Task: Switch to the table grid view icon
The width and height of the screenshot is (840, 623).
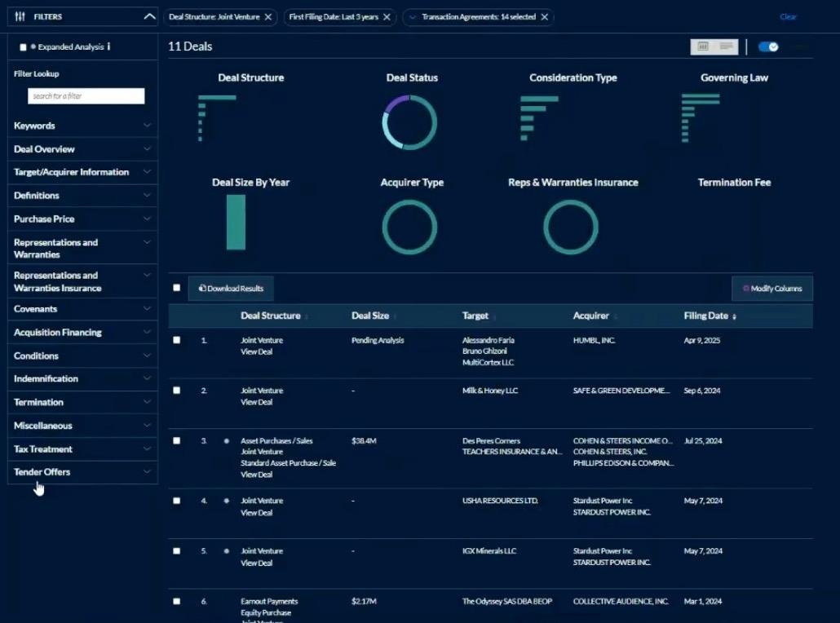Action: pyautogui.click(x=703, y=47)
